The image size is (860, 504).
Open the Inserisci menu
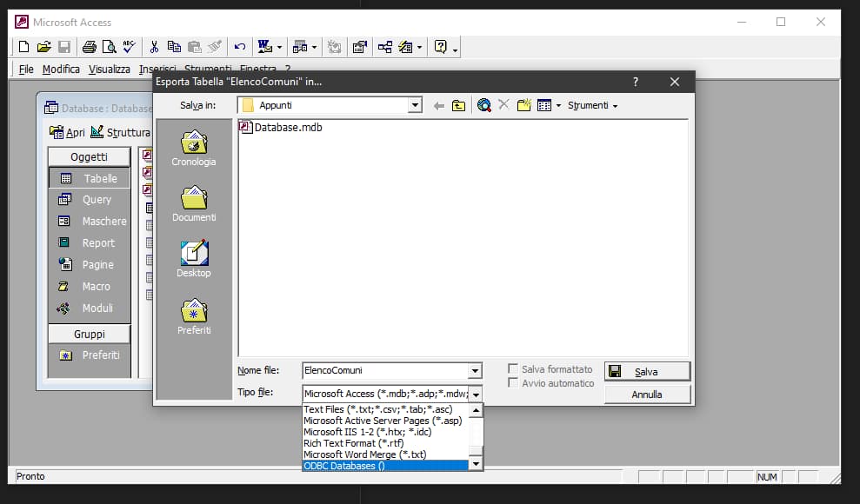click(x=157, y=69)
